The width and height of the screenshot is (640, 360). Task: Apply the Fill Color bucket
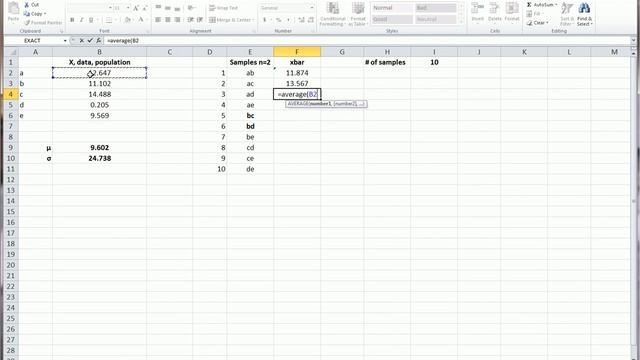(x=127, y=20)
